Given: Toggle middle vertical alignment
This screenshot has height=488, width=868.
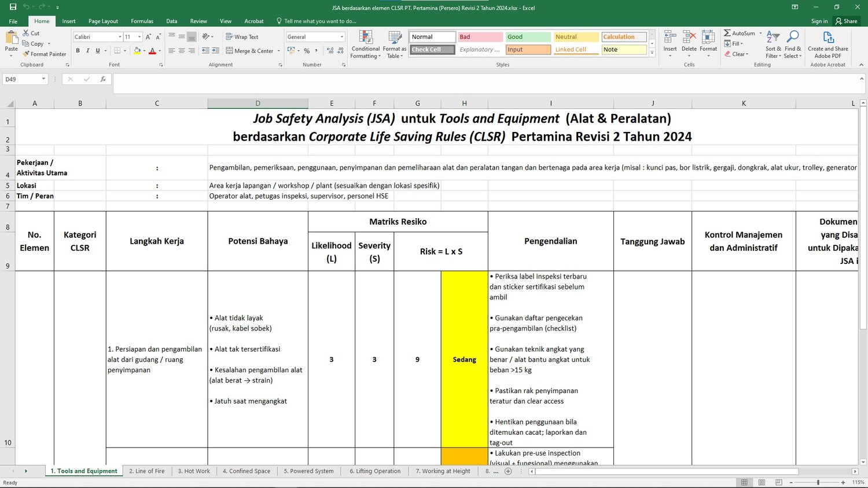Looking at the screenshot, I should (182, 36).
